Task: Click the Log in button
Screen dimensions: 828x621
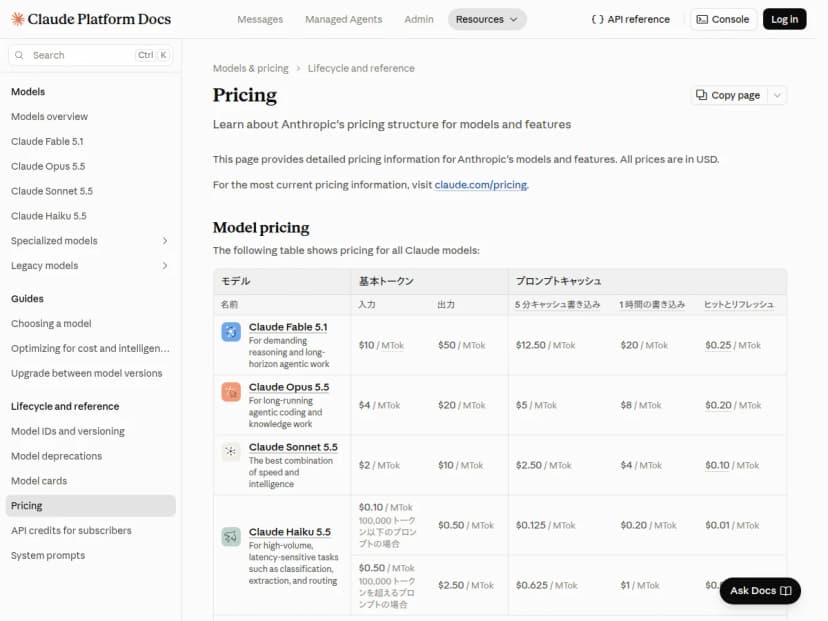Action: [x=784, y=20]
